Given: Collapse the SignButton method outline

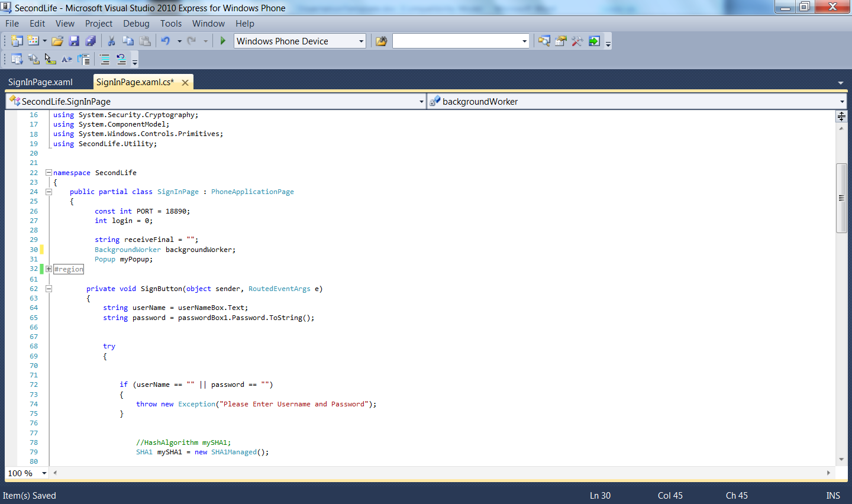Looking at the screenshot, I should [49, 289].
